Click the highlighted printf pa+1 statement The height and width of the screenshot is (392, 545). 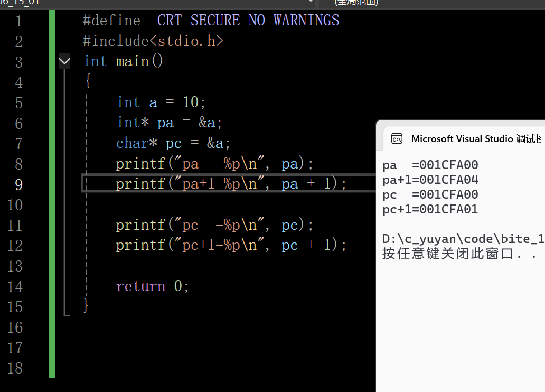tap(231, 184)
